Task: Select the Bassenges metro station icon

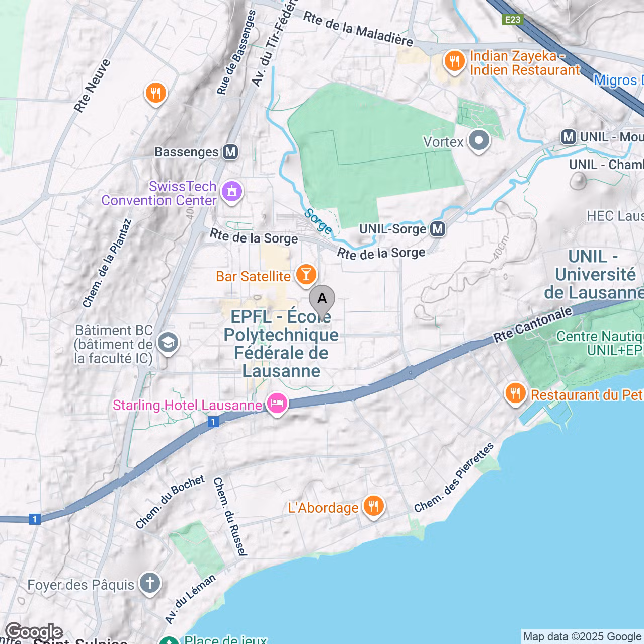Action: (x=230, y=152)
